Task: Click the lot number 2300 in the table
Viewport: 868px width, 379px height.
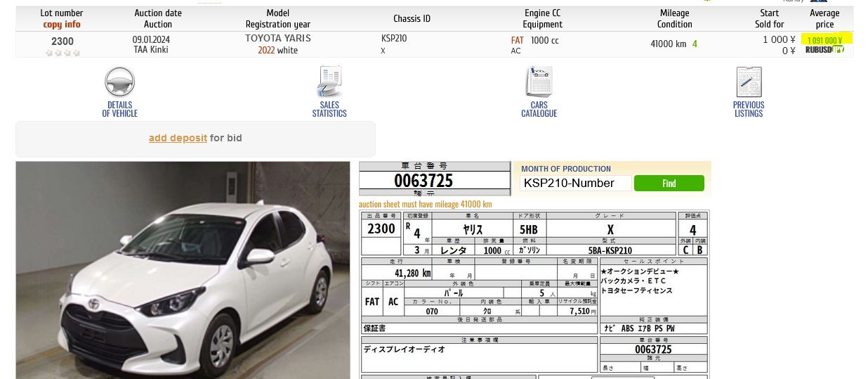Action: (63, 41)
